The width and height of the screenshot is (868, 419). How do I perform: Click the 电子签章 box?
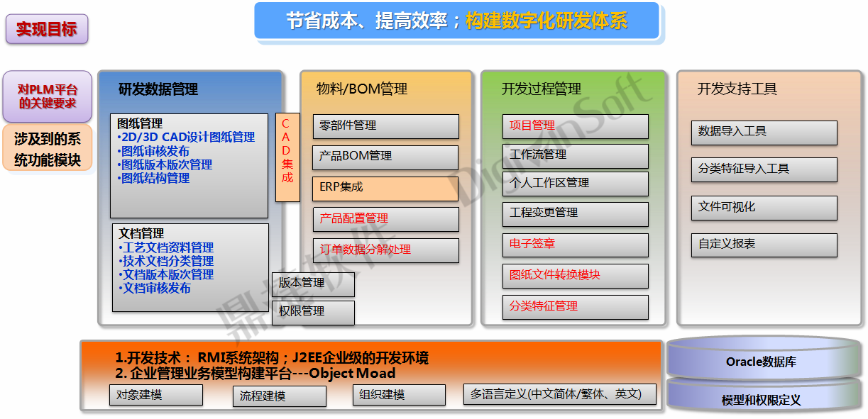(575, 245)
